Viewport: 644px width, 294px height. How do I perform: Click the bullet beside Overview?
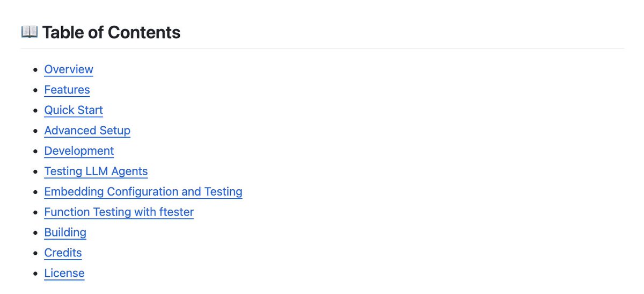pyautogui.click(x=35, y=70)
